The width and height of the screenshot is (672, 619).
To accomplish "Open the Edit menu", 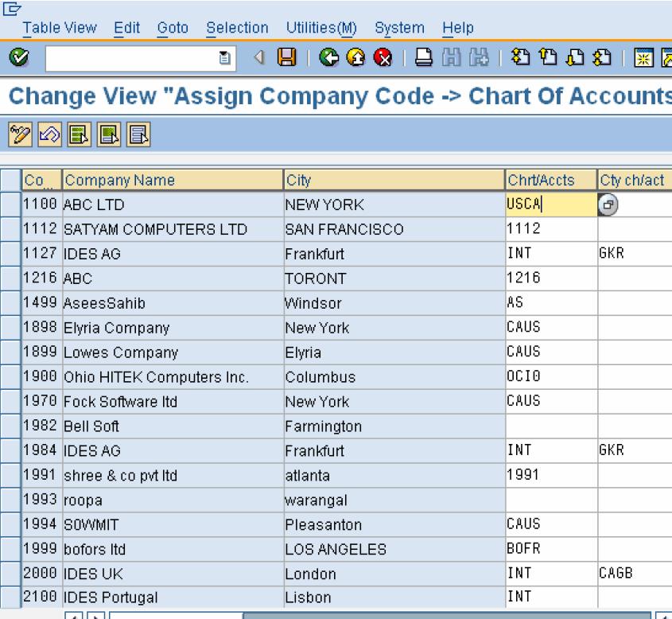I will [127, 28].
